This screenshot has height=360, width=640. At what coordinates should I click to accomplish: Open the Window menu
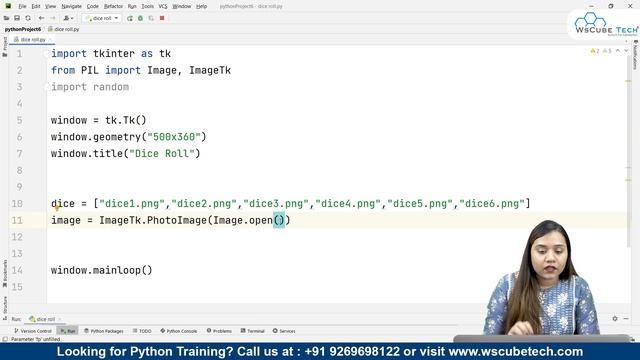tap(182, 6)
